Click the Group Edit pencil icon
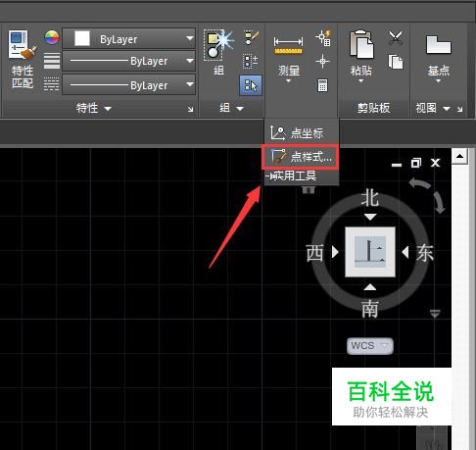The height and width of the screenshot is (450, 476). point(252,37)
